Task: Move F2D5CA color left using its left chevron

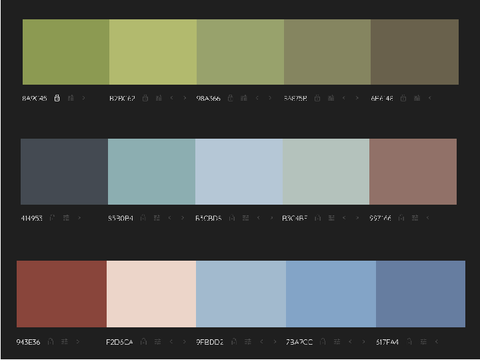Action: [x=171, y=342]
